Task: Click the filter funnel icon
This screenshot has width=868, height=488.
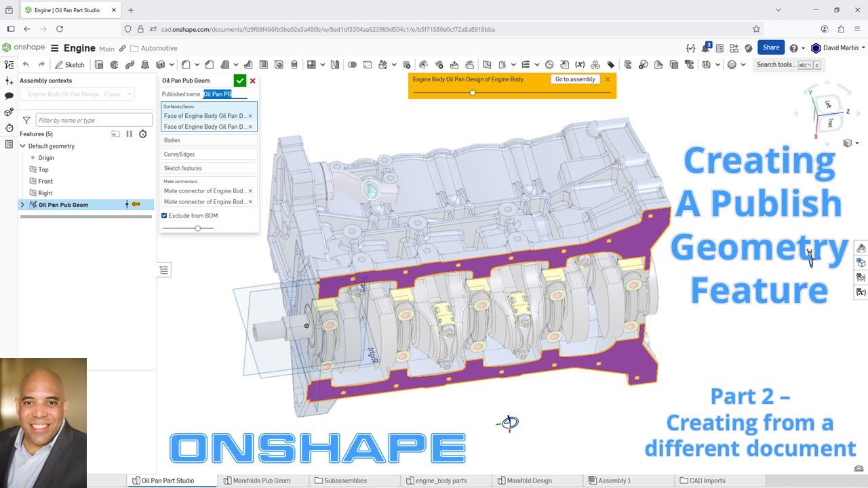Action: [x=26, y=120]
